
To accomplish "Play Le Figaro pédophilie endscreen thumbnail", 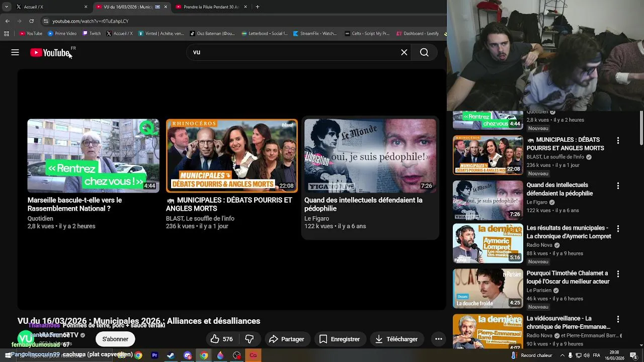I will pos(370,156).
